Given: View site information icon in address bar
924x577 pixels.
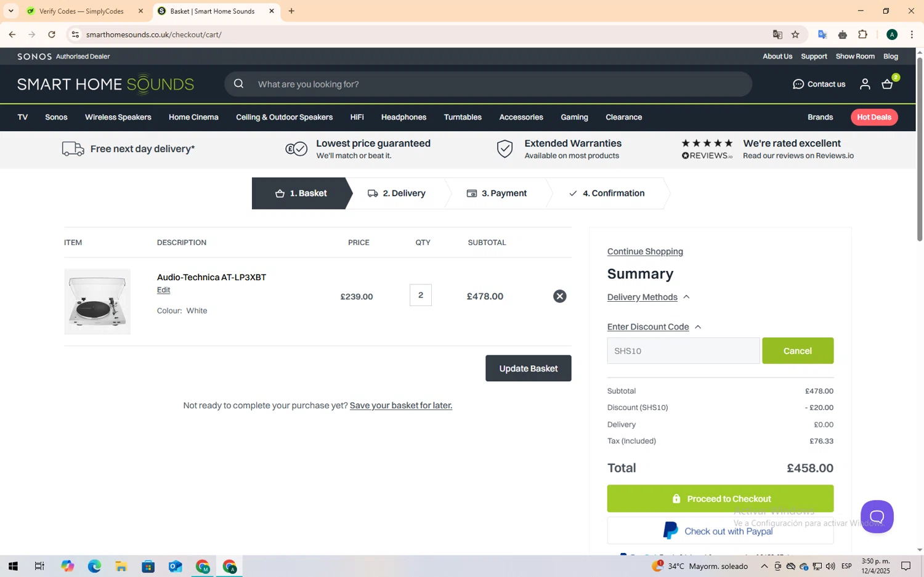Looking at the screenshot, I should point(75,34).
